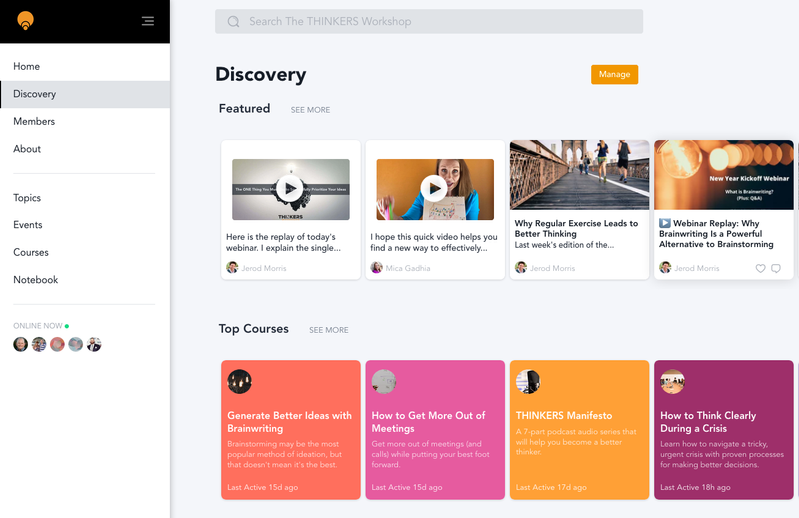Open the About page

click(85, 149)
